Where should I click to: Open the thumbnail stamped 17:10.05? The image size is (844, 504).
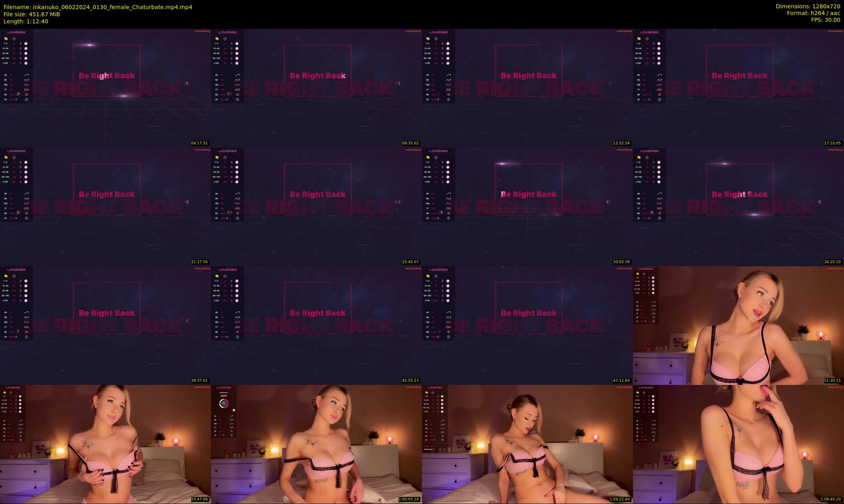tap(738, 88)
